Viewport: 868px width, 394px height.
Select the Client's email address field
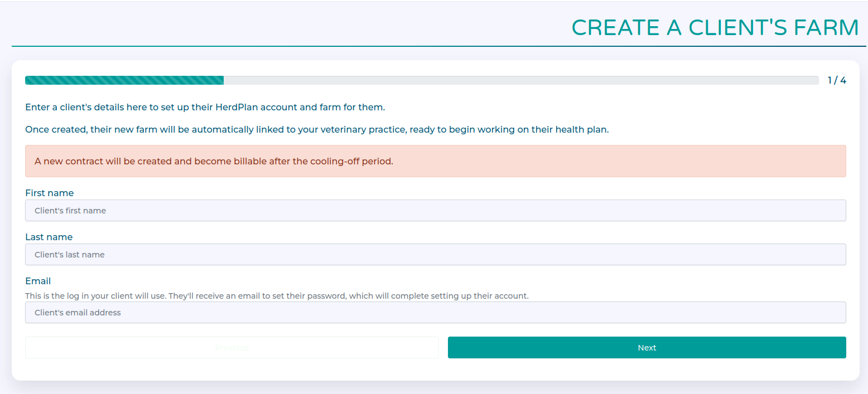pos(435,313)
